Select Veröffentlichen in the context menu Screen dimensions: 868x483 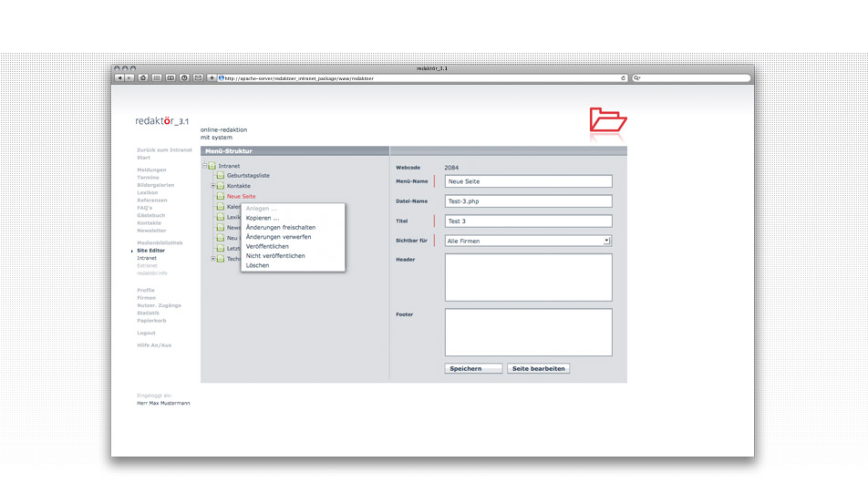click(267, 246)
